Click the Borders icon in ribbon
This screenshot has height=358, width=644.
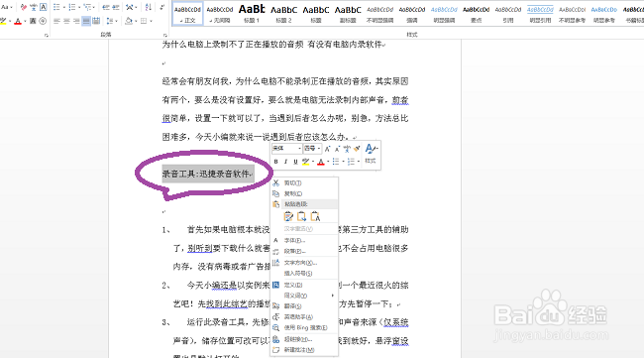[144, 21]
